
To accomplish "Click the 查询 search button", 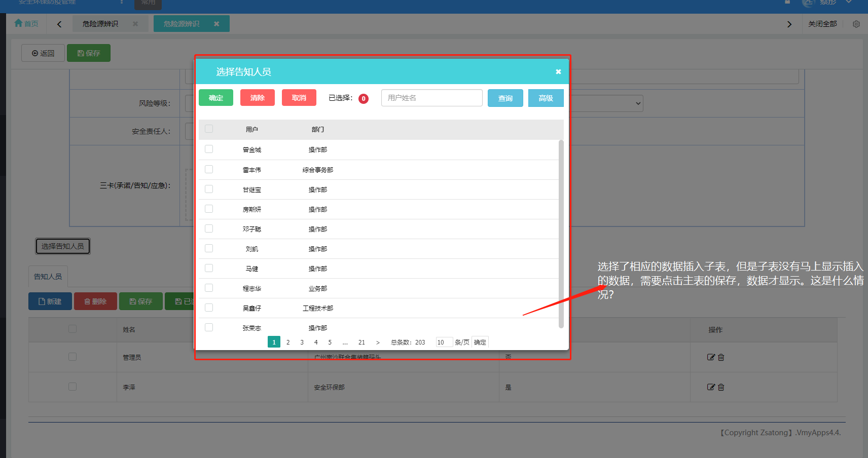I will point(505,98).
